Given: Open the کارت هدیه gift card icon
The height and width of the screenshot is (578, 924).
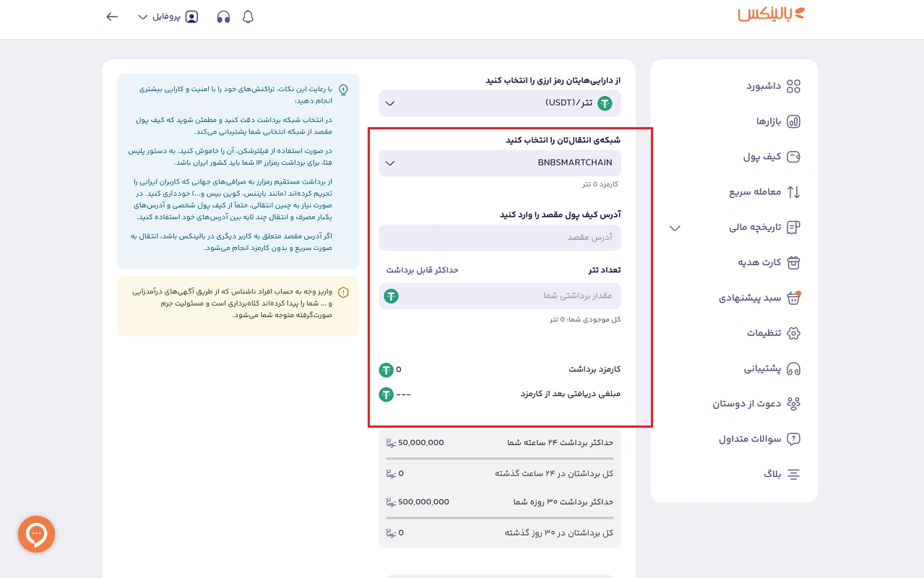Looking at the screenshot, I should click(x=793, y=262).
